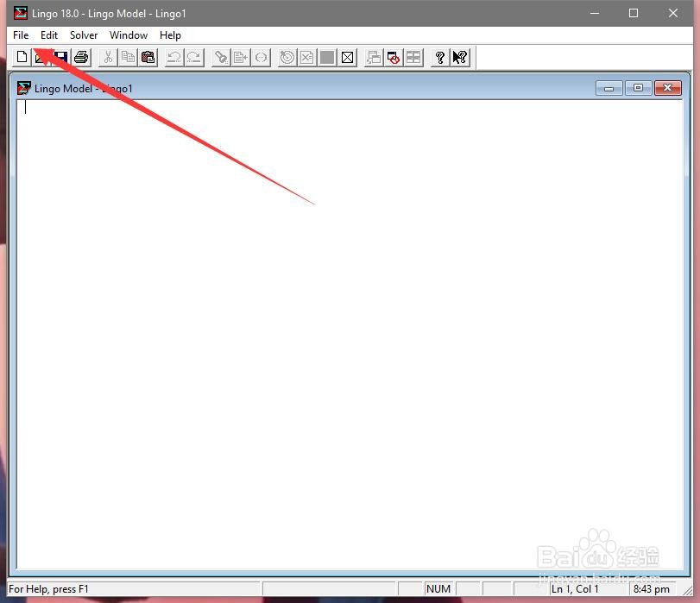
Task: Click the '8:43 pm' status bar clock
Action: [652, 589]
